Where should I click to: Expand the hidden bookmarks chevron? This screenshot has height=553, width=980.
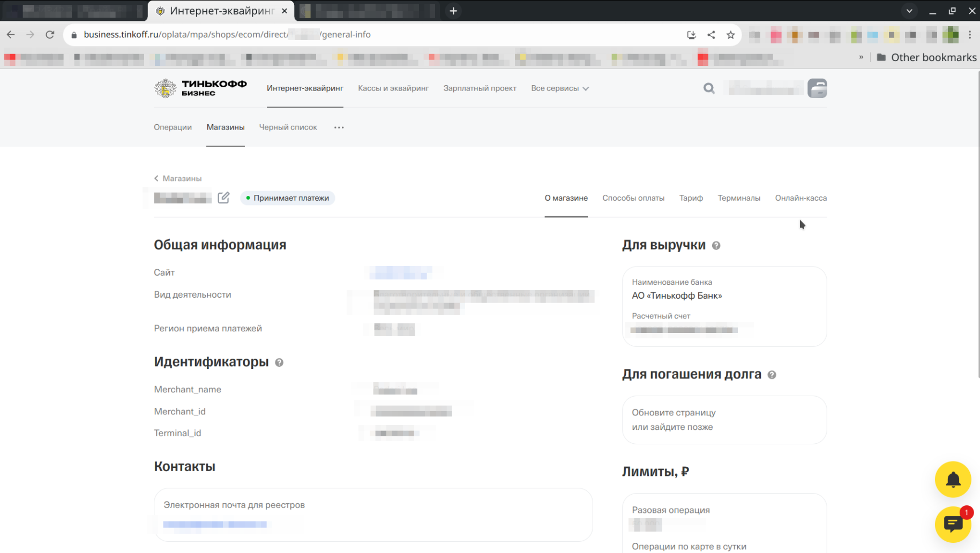(861, 57)
